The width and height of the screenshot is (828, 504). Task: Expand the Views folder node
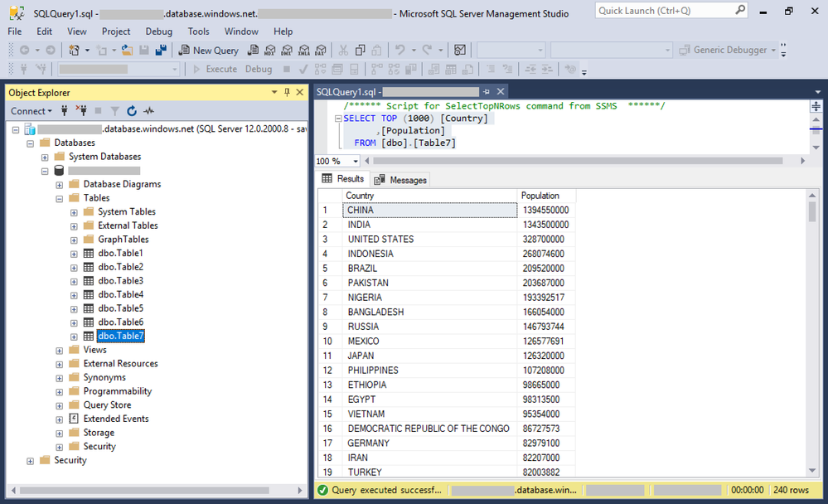coord(60,350)
